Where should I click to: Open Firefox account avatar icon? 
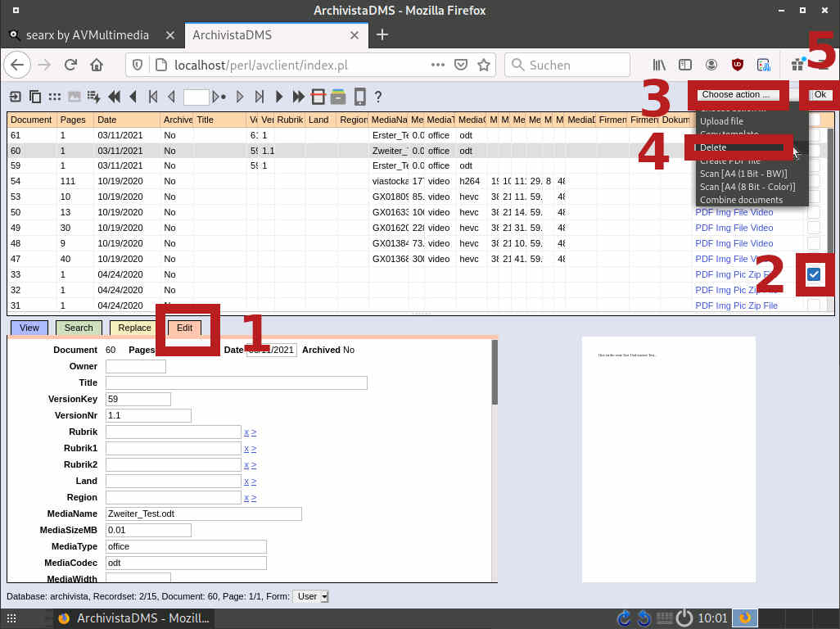click(711, 65)
